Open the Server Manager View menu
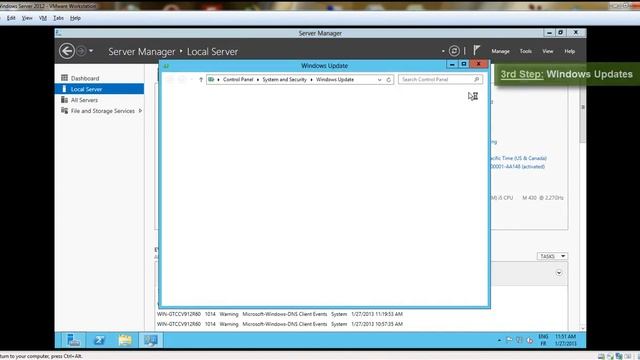The image size is (640, 360). tap(548, 51)
